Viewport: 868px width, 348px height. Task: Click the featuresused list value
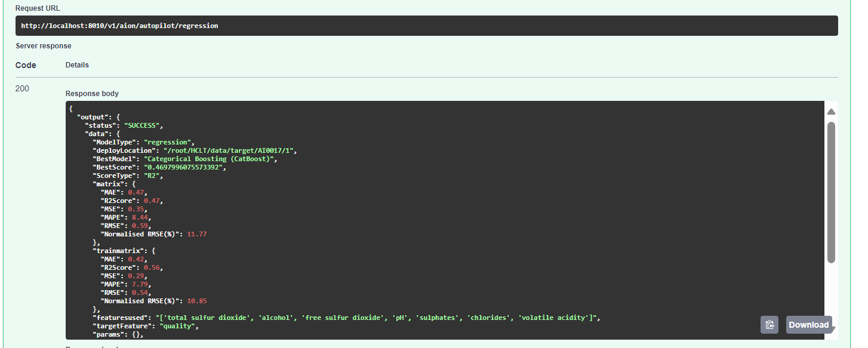coord(377,318)
